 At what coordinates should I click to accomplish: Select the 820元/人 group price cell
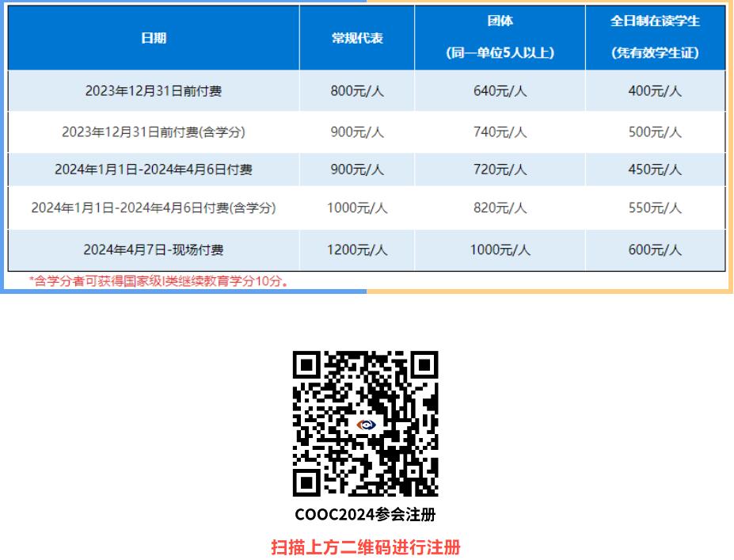pos(500,208)
